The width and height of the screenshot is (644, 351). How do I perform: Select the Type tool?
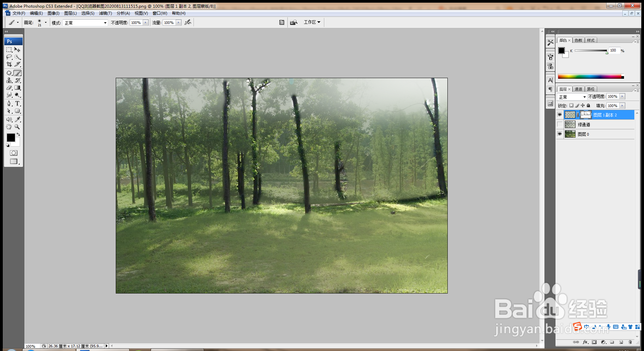(18, 103)
